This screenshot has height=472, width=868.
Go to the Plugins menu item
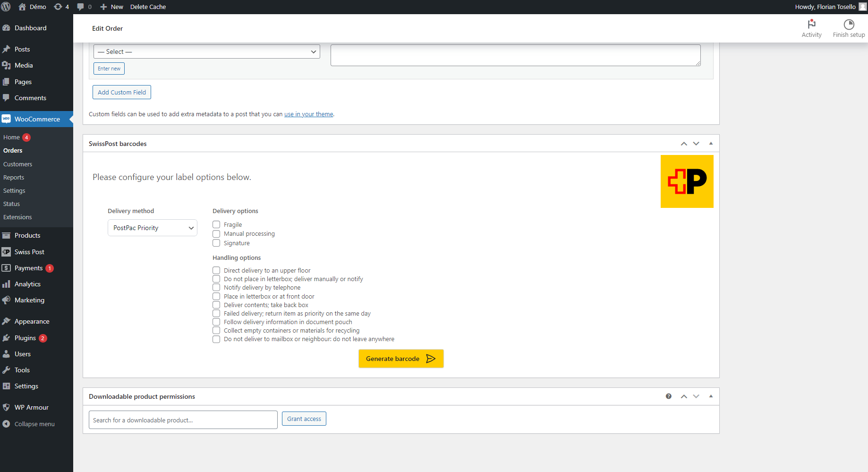[x=25, y=338]
